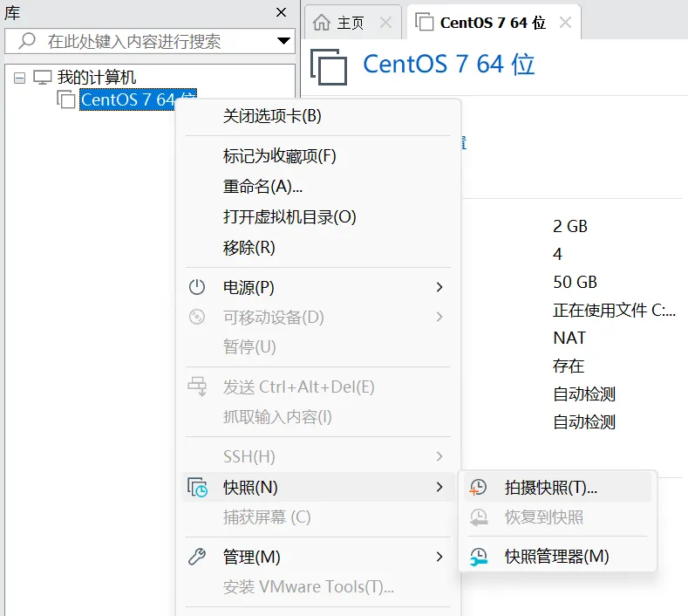Click the send keys icon beside 发送 Ctrl+Alt+Del
Viewport: 688px width, 616px height.
tap(197, 387)
